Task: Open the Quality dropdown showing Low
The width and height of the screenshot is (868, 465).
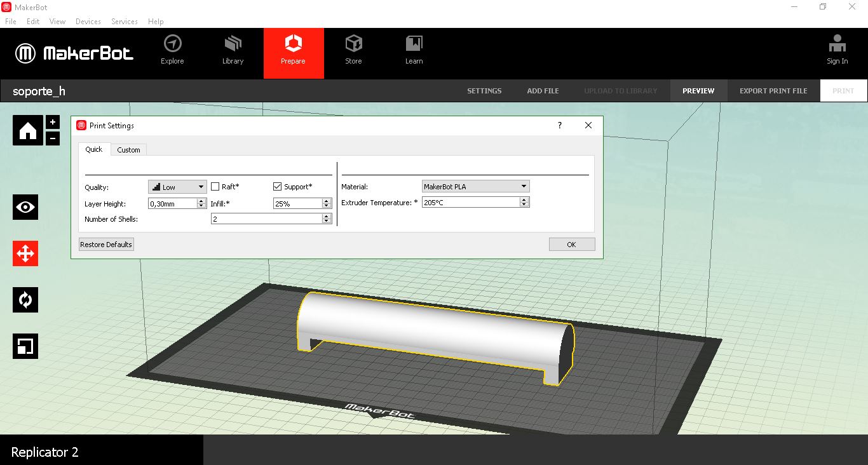Action: 177,187
